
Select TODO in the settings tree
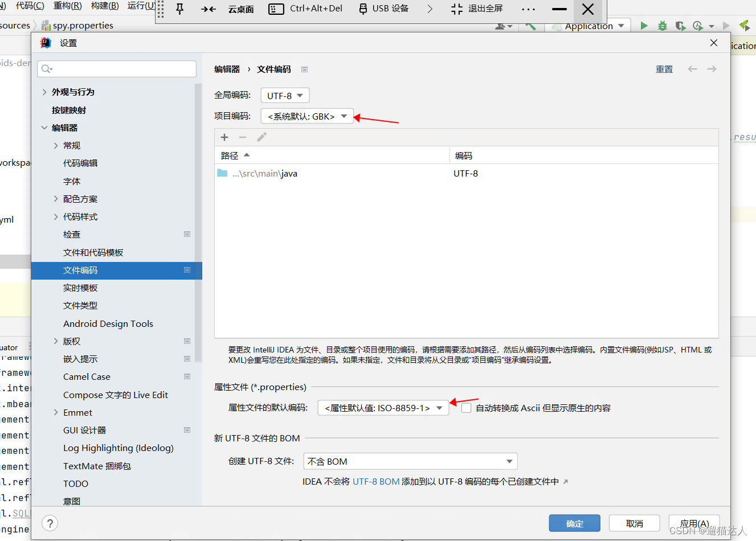76,483
